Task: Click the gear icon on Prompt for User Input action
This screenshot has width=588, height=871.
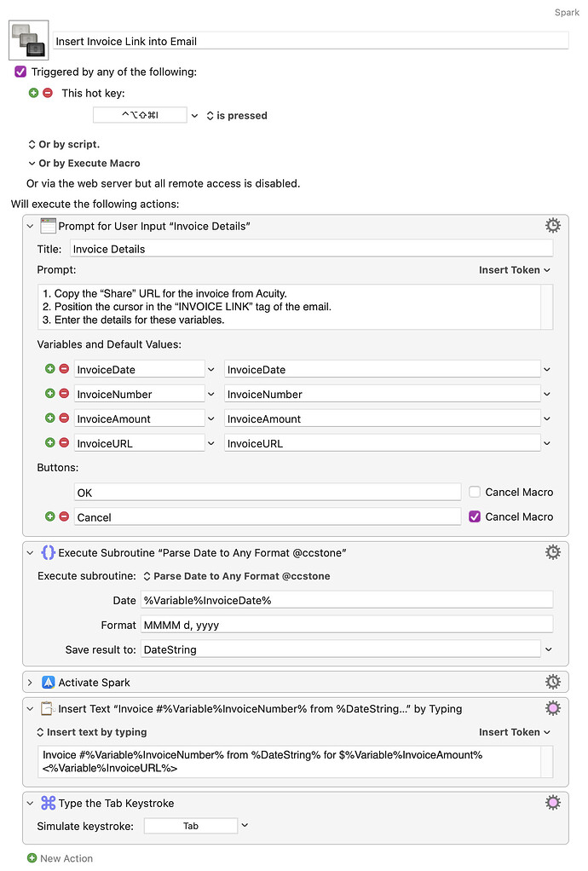Action: coord(553,226)
